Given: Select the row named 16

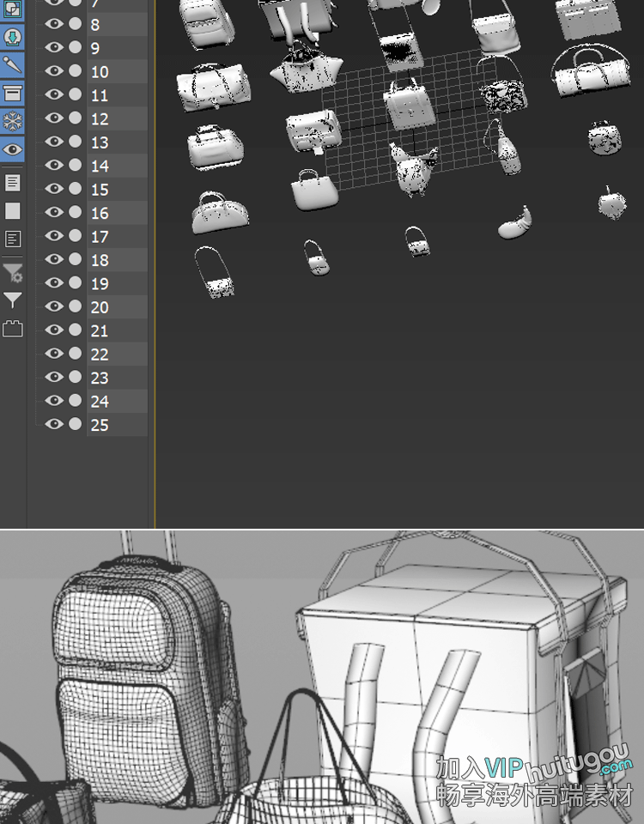Looking at the screenshot, I should (117, 213).
